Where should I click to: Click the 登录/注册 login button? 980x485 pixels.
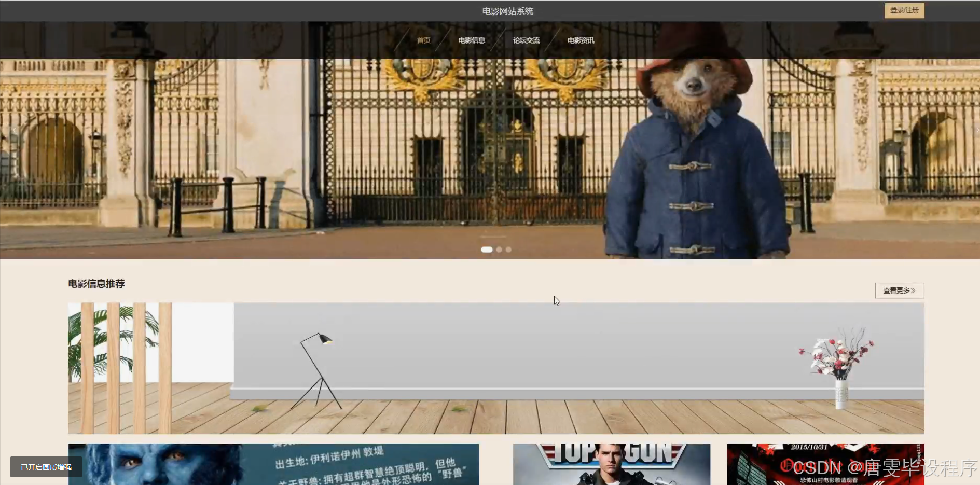click(x=904, y=10)
